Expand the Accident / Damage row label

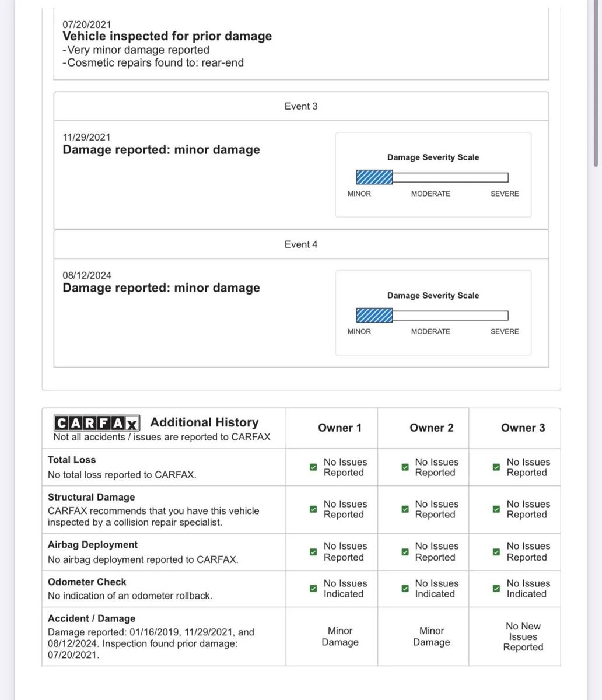tap(92, 618)
